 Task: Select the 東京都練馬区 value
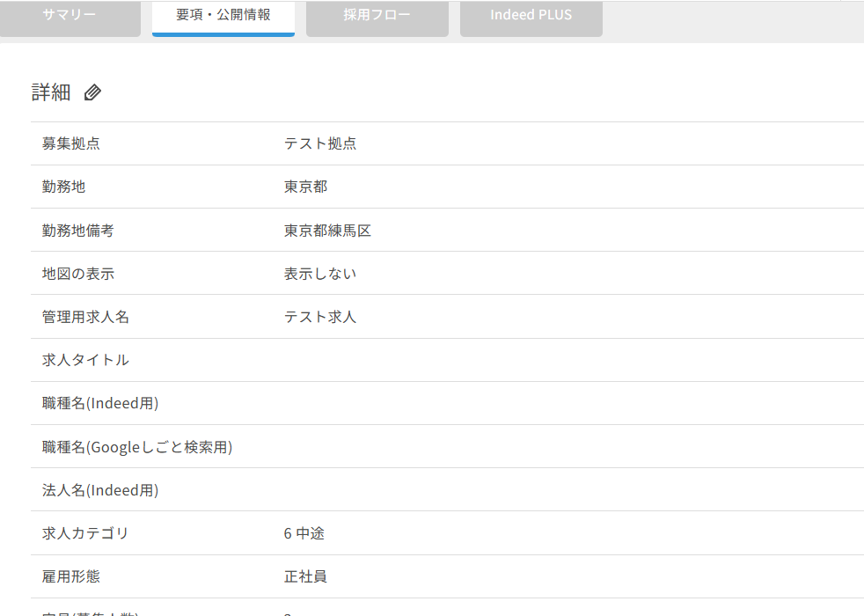coord(327,231)
